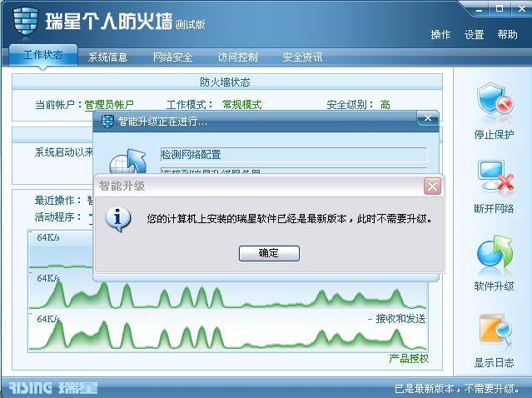
Task: Click the 检测网络配置 progress step
Action: (294, 155)
